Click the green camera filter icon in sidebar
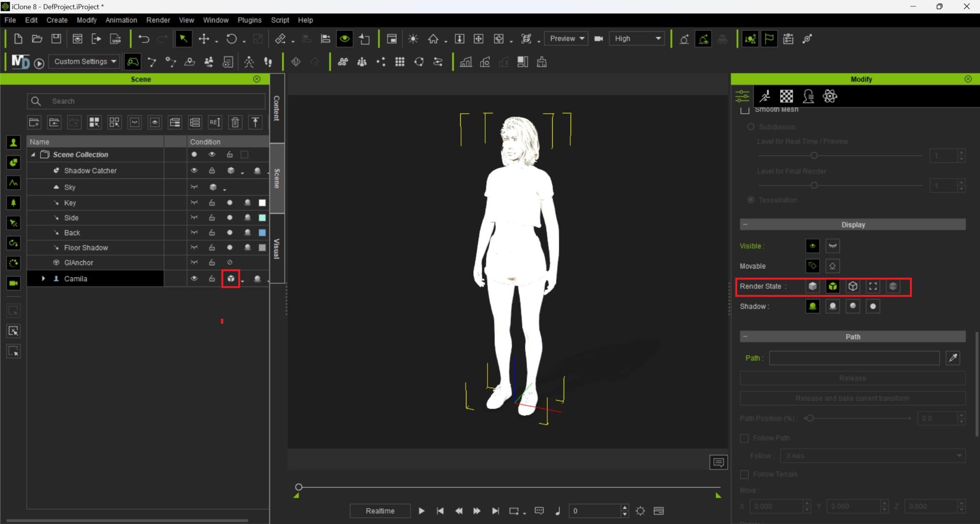 13,283
